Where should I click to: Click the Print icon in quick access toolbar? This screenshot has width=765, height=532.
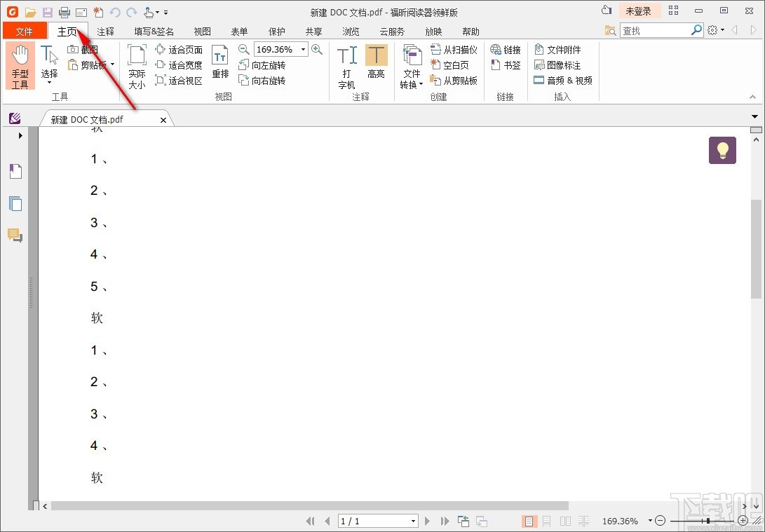tap(63, 12)
